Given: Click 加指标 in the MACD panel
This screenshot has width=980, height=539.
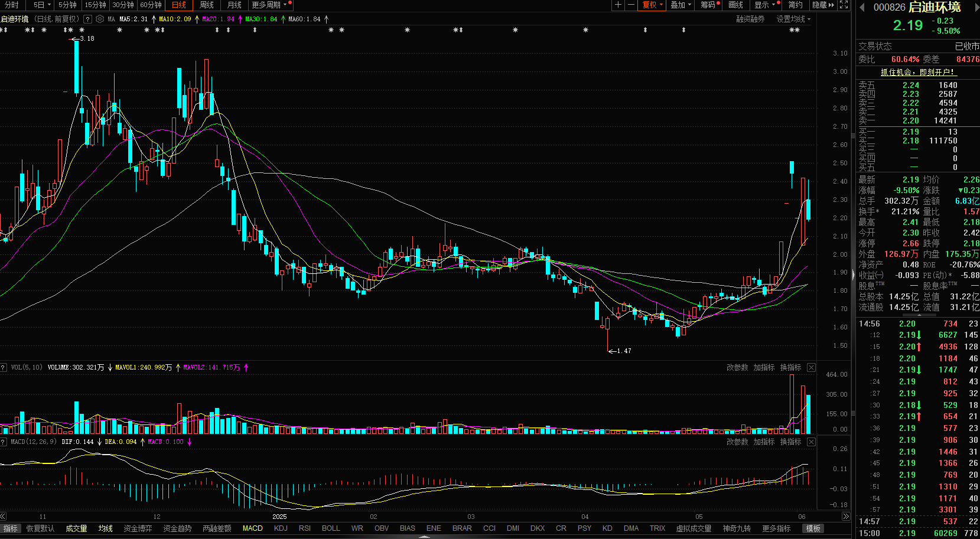Looking at the screenshot, I should 764,442.
